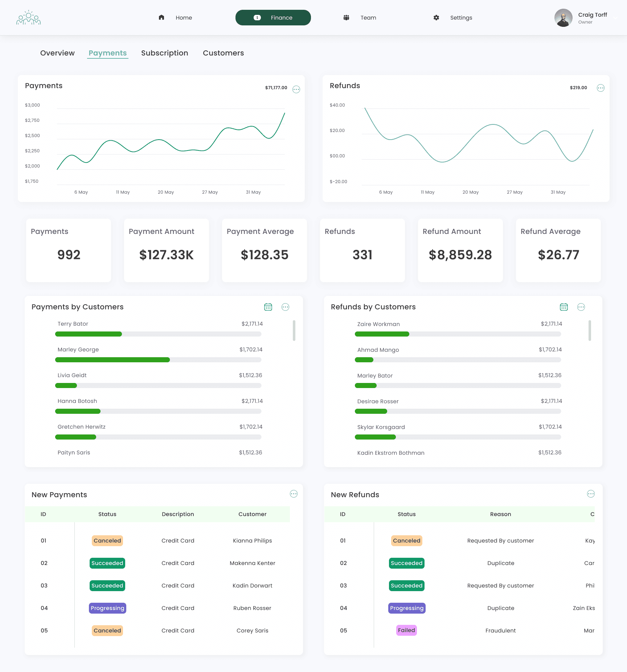Image resolution: width=627 pixels, height=672 pixels.
Task: Open calendar in Refunds by Customers
Action: click(x=564, y=307)
